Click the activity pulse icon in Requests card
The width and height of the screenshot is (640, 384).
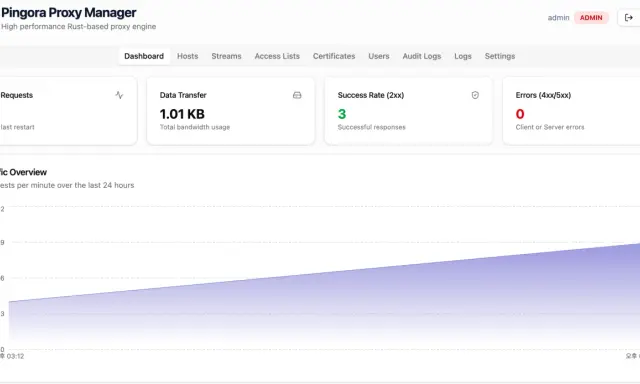tap(119, 95)
